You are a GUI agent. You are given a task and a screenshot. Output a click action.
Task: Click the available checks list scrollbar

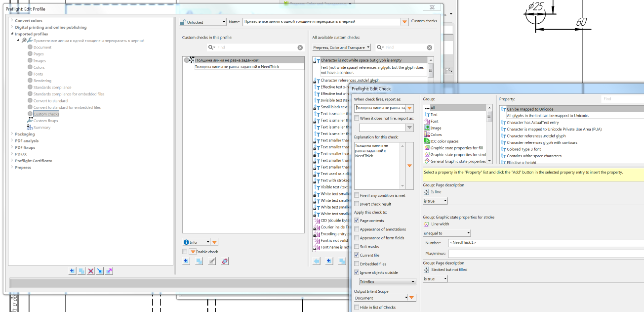pos(431,70)
